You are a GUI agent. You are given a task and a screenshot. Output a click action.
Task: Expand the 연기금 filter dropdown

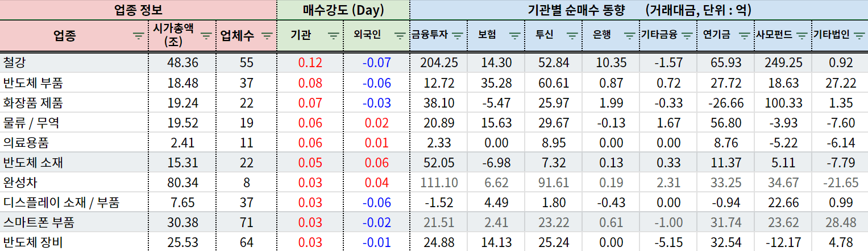pyautogui.click(x=745, y=36)
